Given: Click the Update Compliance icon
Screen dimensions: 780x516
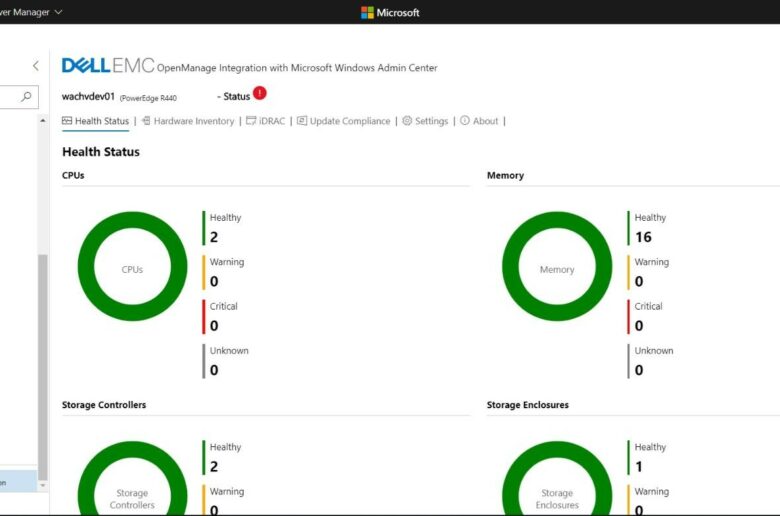Looking at the screenshot, I should (x=302, y=120).
